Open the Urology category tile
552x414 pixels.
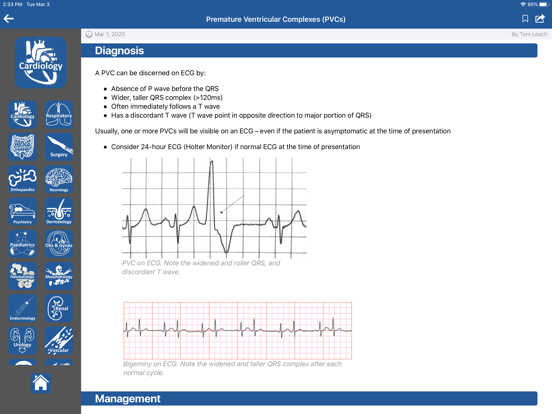point(23,340)
